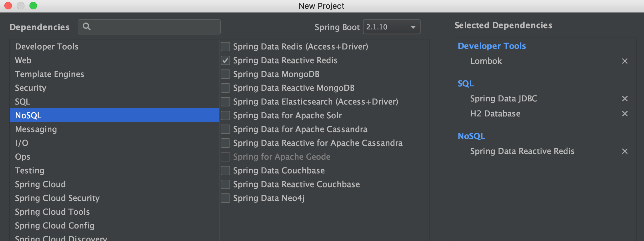The width and height of the screenshot is (644, 241).
Task: Remove Spring Data JDBC via X icon
Action: pos(625,99)
